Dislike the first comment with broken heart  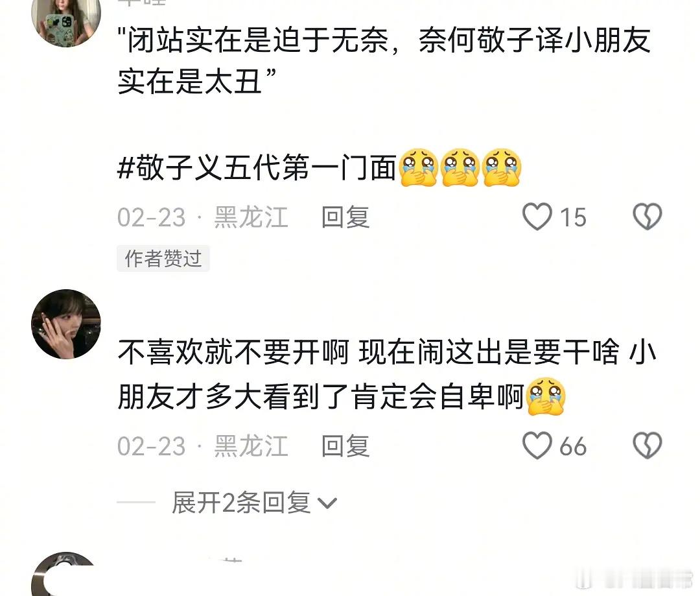pyautogui.click(x=647, y=217)
